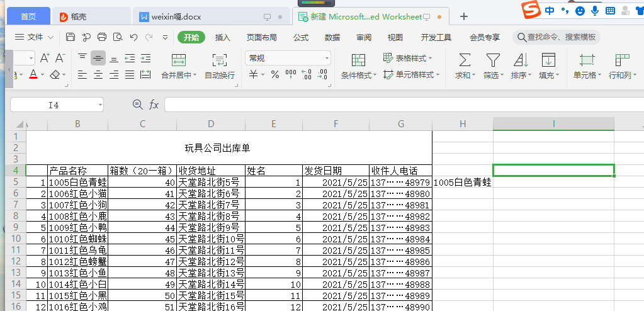Click the 开始 ribbon button
Image resolution: width=644 pixels, height=311 pixels.
[191, 37]
